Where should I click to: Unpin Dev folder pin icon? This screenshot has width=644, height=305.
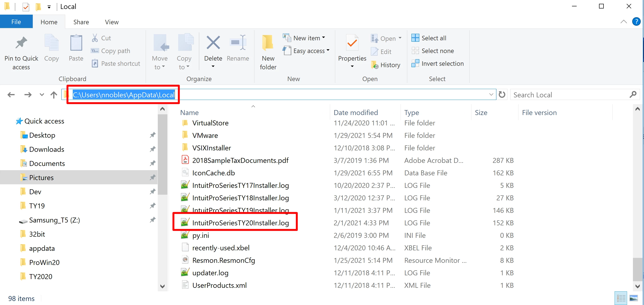(x=153, y=192)
